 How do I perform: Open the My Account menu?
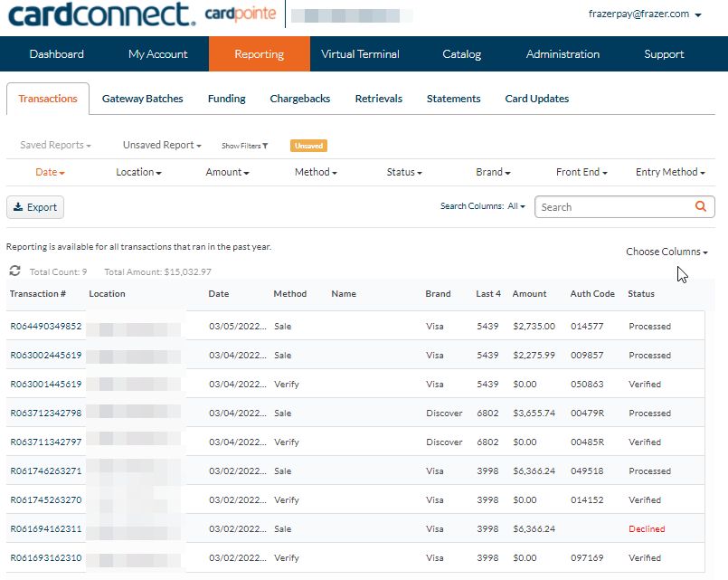pos(158,54)
